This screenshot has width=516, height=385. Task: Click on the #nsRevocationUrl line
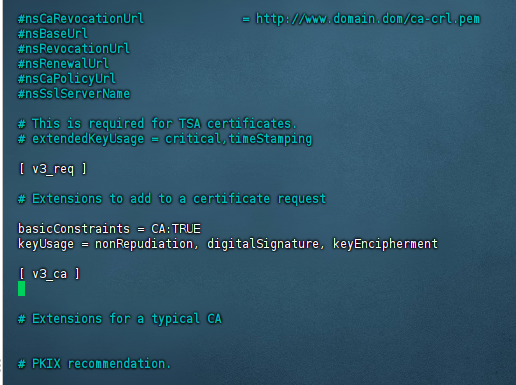point(74,49)
